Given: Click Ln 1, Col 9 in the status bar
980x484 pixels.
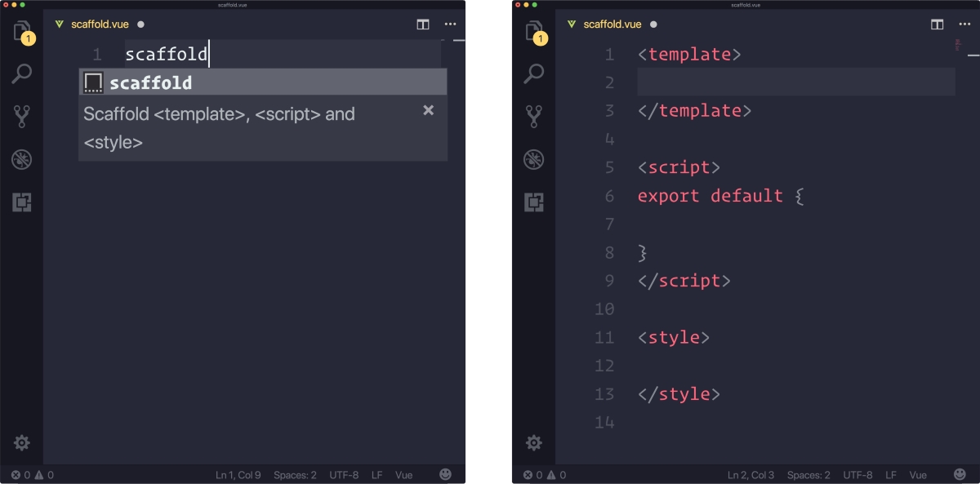Looking at the screenshot, I should point(238,474).
